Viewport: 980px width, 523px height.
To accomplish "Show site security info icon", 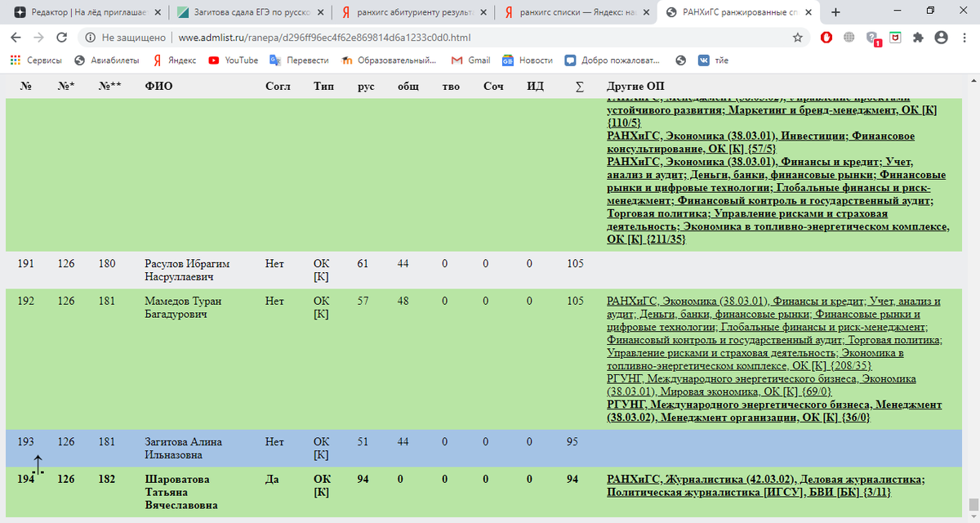I will click(90, 38).
